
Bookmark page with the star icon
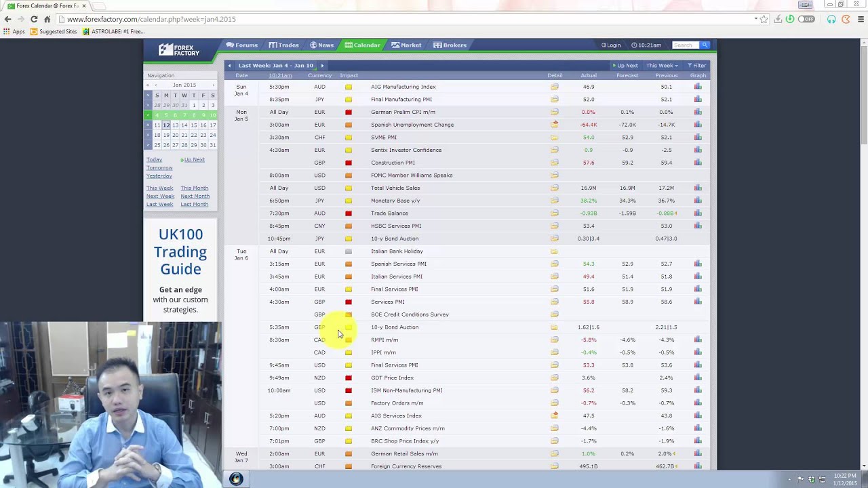pos(764,19)
